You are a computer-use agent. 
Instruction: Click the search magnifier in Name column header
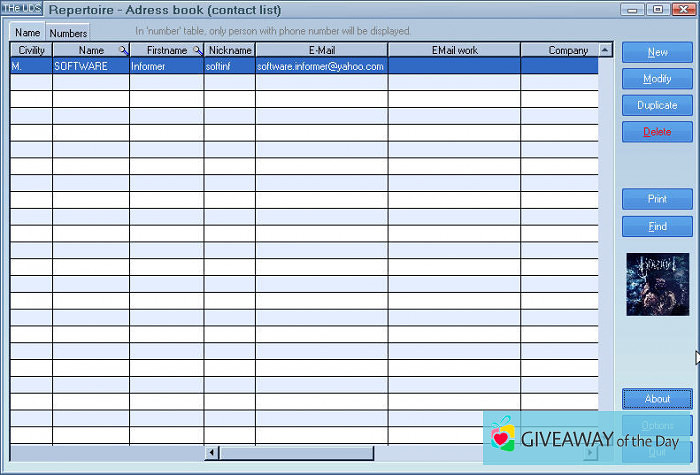pyautogui.click(x=123, y=50)
